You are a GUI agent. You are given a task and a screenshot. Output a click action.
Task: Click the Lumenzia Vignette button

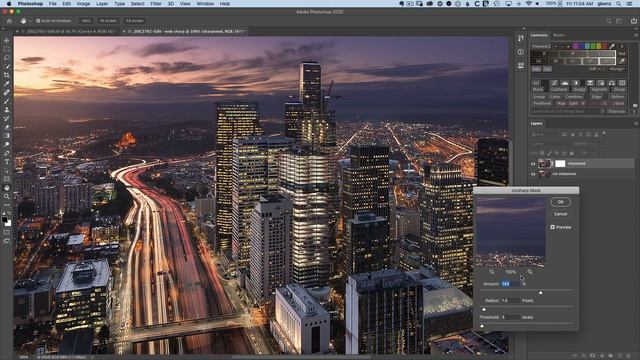599,89
